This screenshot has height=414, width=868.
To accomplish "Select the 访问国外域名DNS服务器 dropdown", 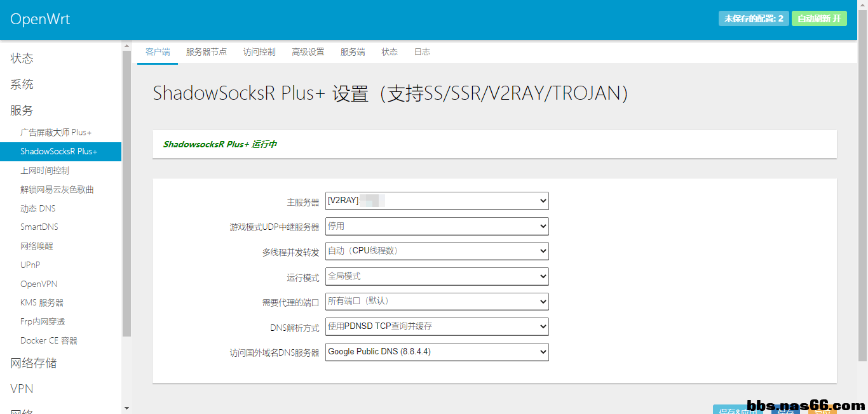I will point(437,352).
